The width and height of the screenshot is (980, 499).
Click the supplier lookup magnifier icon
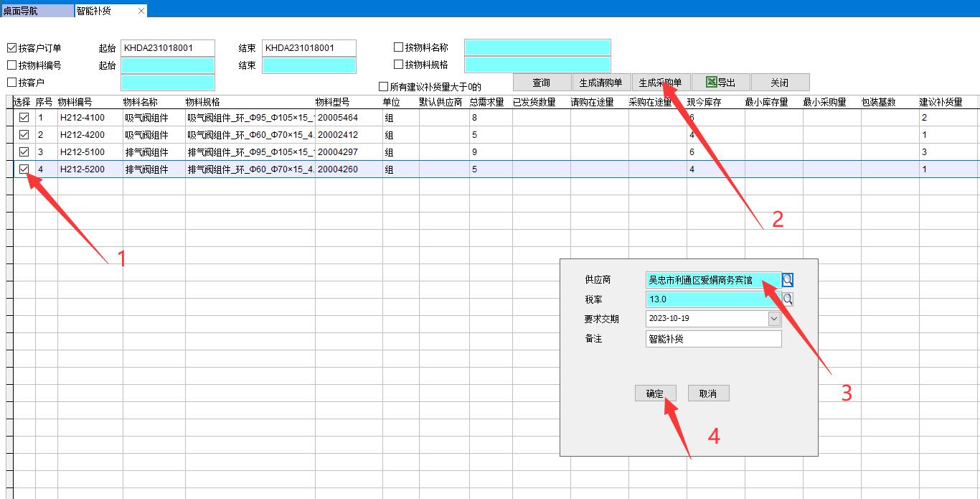pyautogui.click(x=788, y=280)
